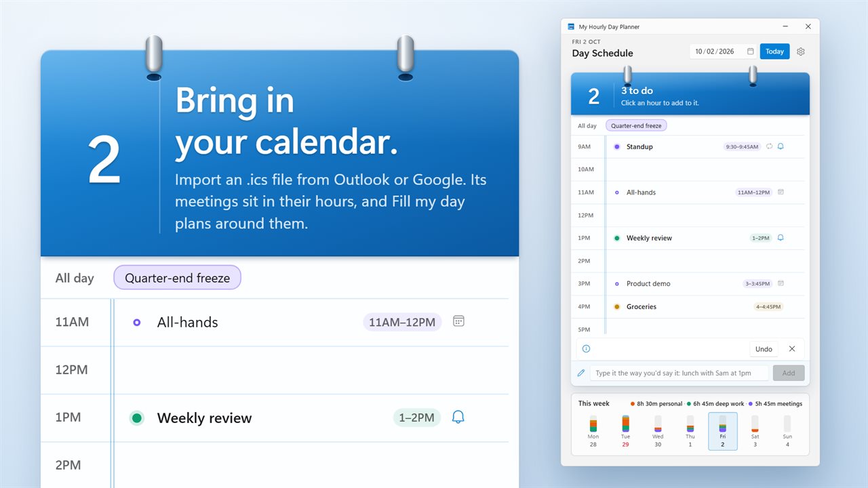This screenshot has width=868, height=488.
Task: Select Sat 3 in This week
Action: coord(755,431)
